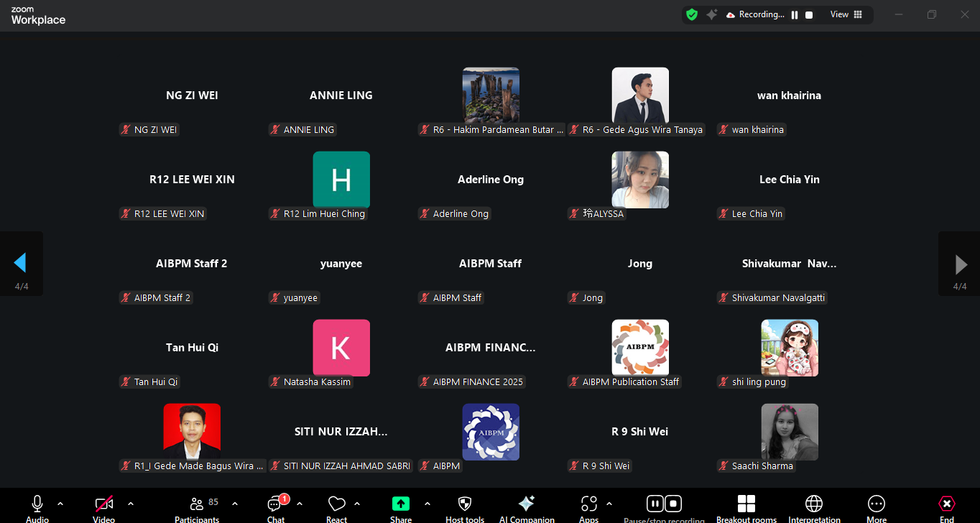Open the Participants panel
Image resolution: width=980 pixels, height=523 pixels.
tap(196, 506)
